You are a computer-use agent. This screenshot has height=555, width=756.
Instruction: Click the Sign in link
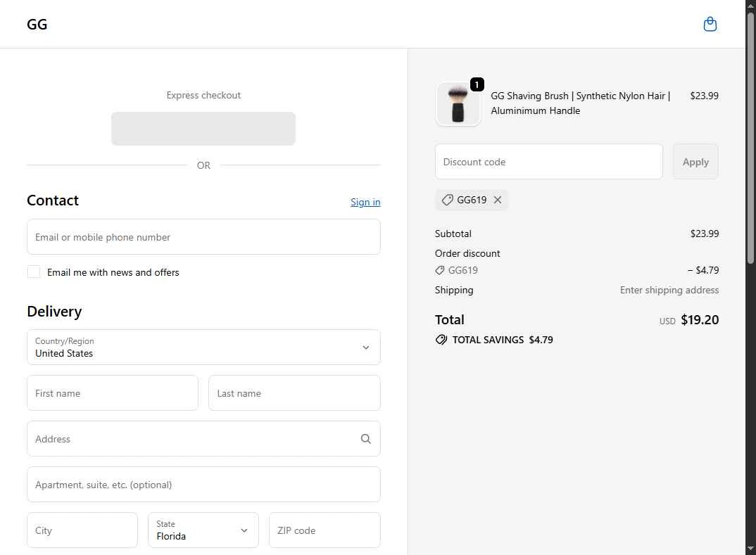(365, 202)
